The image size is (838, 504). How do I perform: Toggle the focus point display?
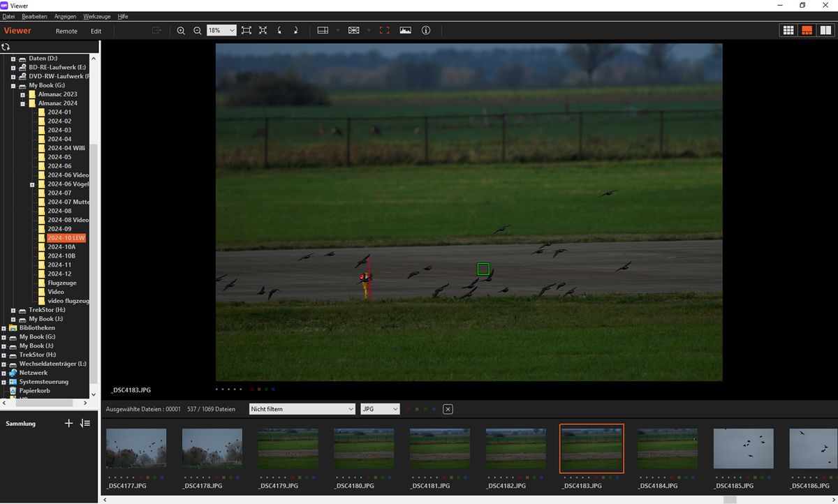[384, 31]
